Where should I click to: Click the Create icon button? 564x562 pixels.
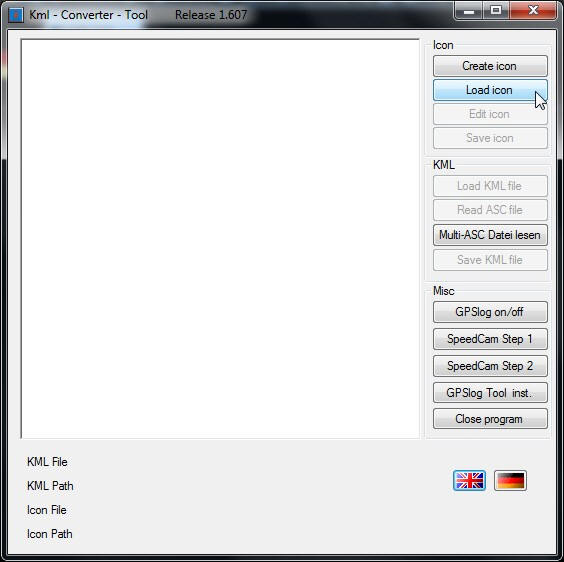[490, 66]
